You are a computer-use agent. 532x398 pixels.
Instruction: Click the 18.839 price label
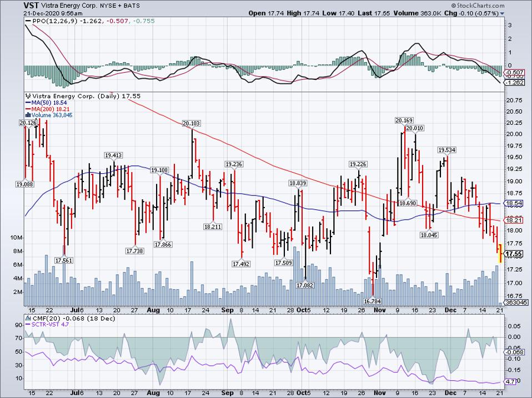tap(298, 183)
